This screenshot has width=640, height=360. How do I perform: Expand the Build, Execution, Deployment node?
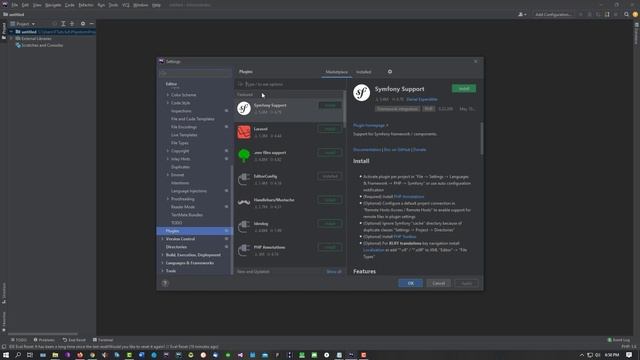(x=162, y=255)
